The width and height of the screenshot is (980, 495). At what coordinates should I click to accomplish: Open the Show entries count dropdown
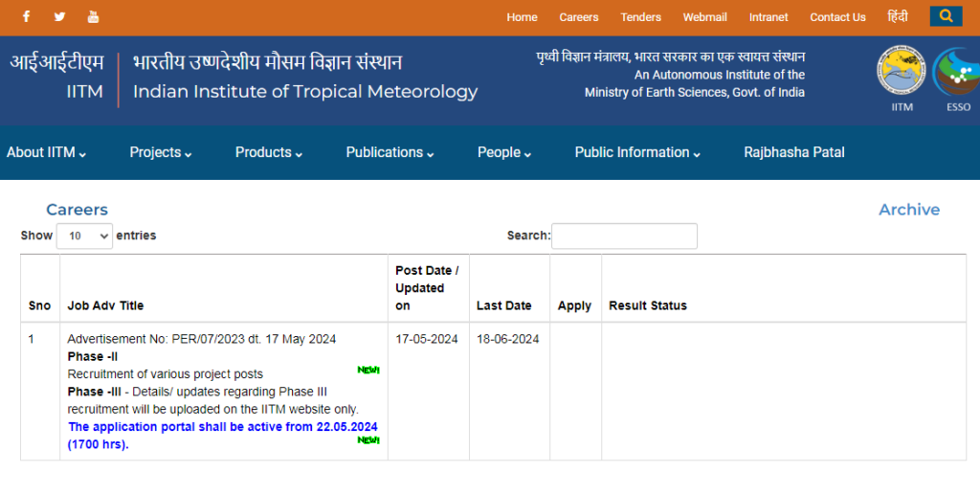tap(84, 236)
